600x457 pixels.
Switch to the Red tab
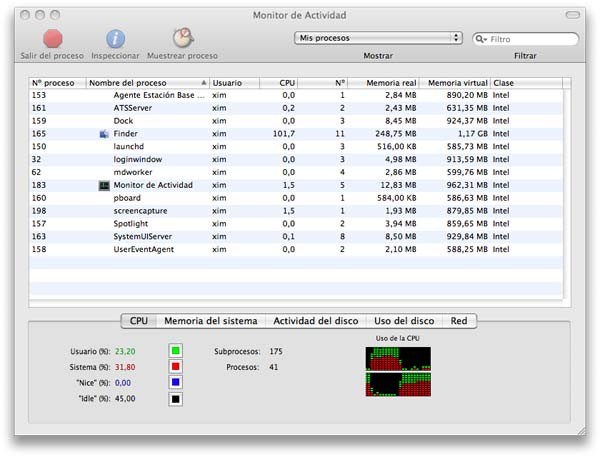coord(459,321)
